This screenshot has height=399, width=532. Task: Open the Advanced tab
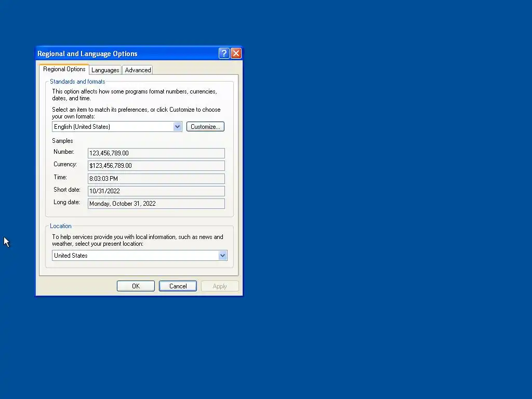(138, 70)
